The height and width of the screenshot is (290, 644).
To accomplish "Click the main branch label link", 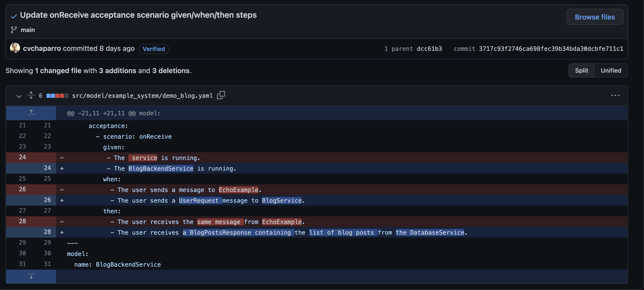I will pyautogui.click(x=27, y=30).
